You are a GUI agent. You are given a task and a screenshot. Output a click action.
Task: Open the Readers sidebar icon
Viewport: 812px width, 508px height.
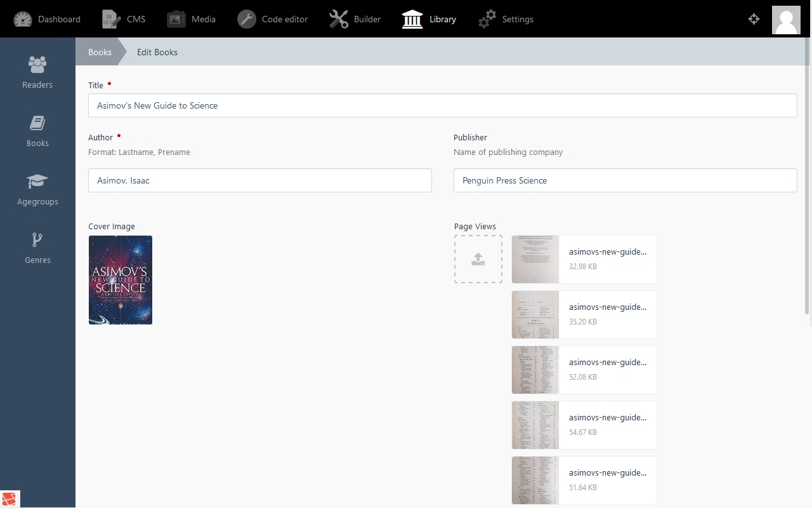(x=37, y=65)
